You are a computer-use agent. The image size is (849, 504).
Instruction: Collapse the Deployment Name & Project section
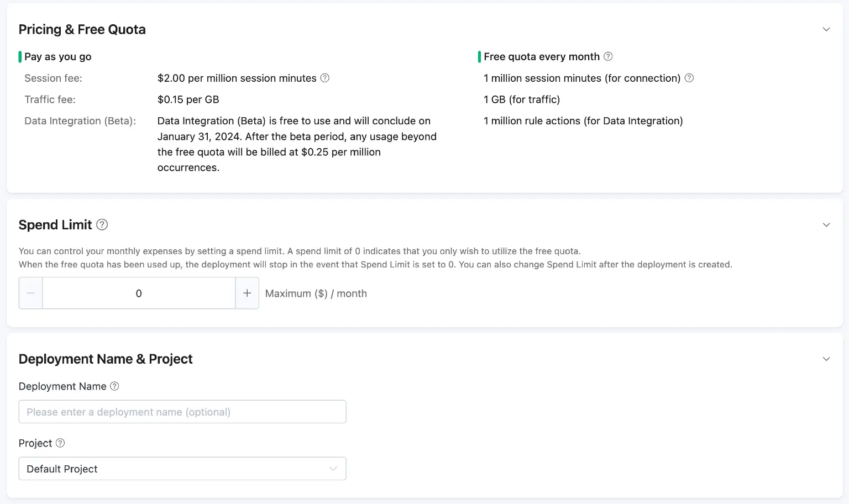click(826, 359)
